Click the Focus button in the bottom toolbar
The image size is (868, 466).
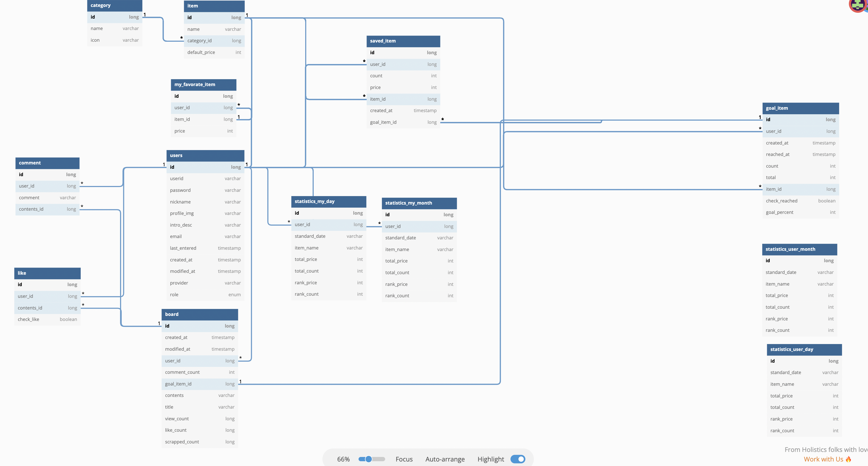click(404, 459)
